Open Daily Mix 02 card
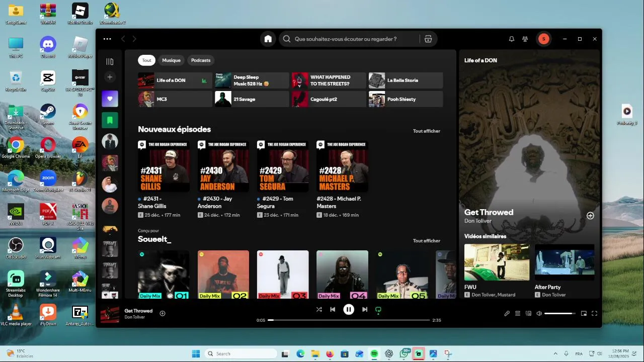This screenshot has height=362, width=644. point(223,275)
